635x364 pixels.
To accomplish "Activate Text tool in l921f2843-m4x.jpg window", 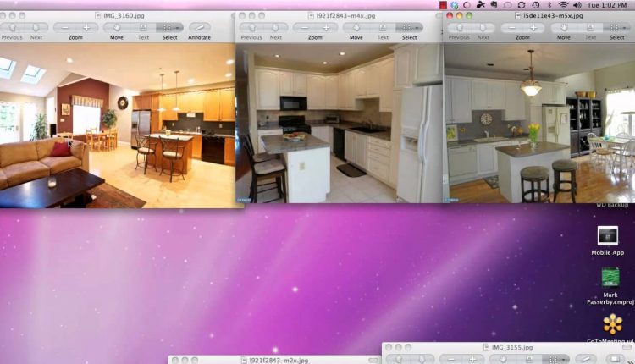I will tap(383, 28).
